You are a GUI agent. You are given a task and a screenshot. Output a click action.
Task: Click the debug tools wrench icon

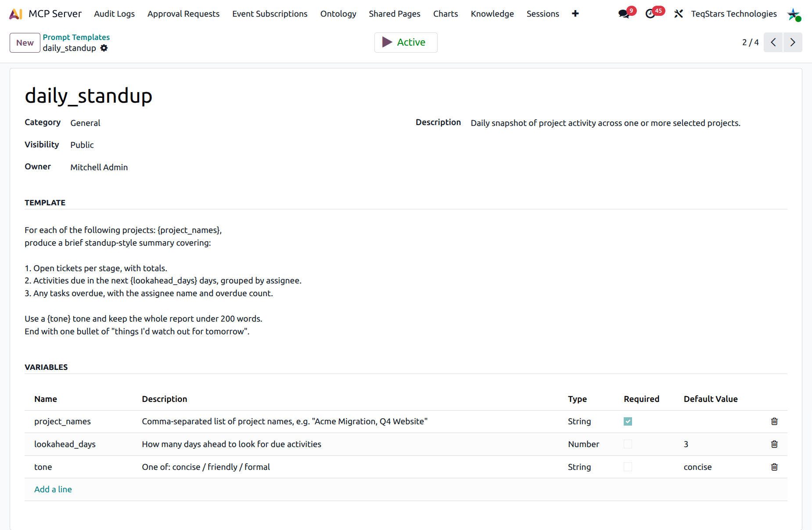click(679, 14)
